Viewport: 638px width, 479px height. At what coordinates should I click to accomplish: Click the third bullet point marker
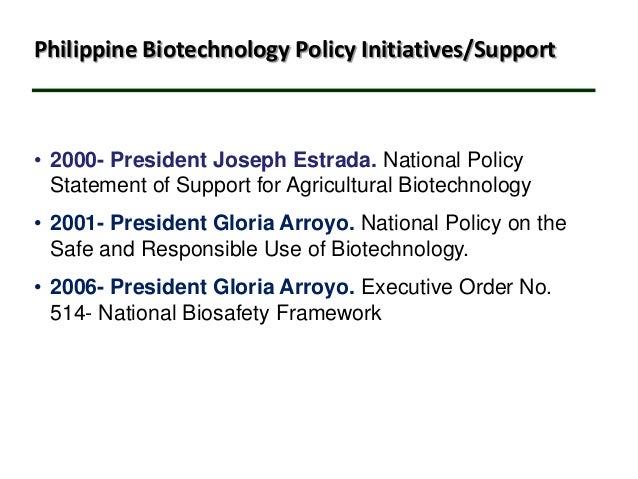37,289
